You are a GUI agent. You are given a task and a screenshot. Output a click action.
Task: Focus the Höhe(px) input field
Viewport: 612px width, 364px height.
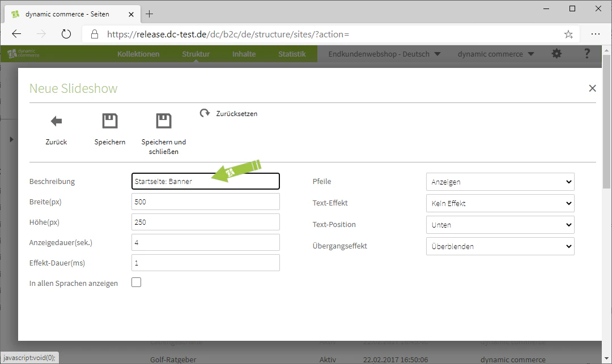(x=205, y=222)
